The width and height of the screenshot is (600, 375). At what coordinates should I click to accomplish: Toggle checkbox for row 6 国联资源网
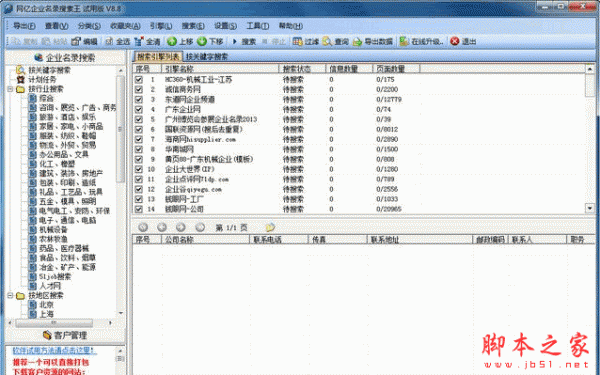pyautogui.click(x=139, y=129)
